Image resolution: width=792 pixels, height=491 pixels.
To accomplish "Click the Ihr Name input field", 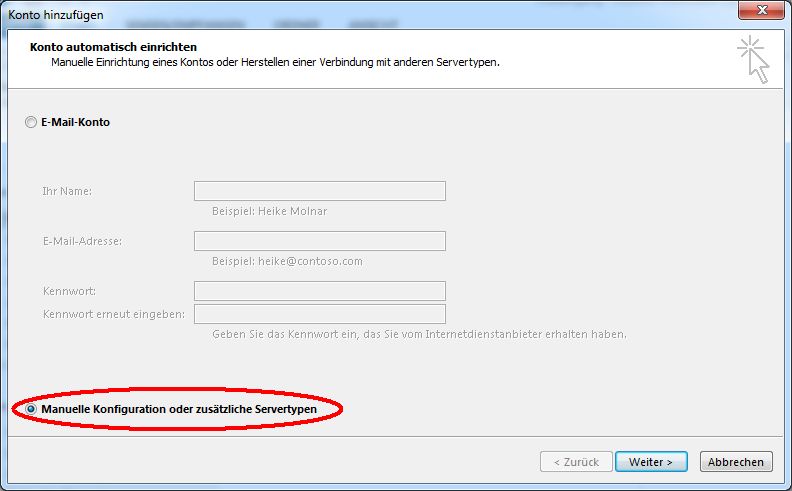I will [x=320, y=191].
